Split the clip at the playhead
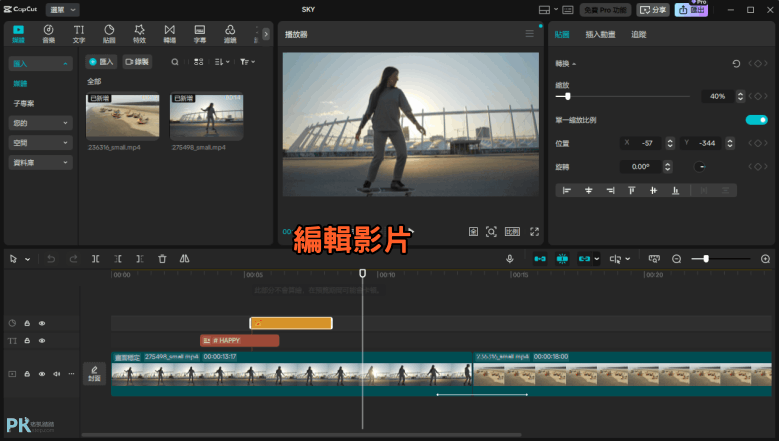The image size is (779, 441). [x=95, y=259]
